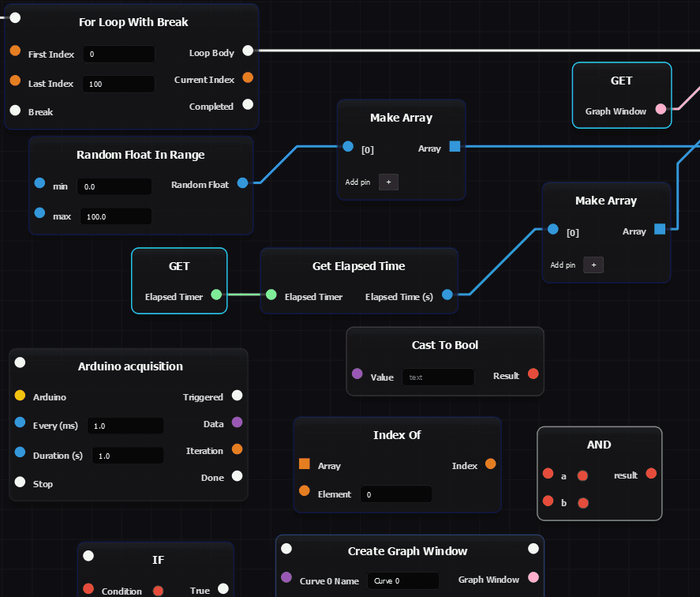700x597 pixels.
Task: Click the Curve 0 Name text field
Action: 402,580
